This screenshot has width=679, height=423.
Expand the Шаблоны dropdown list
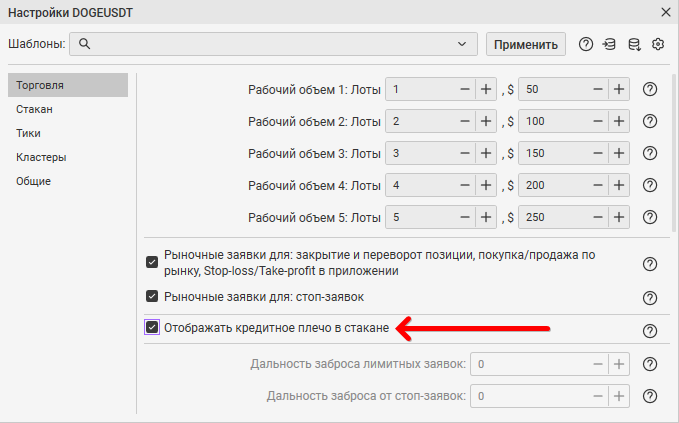(461, 44)
